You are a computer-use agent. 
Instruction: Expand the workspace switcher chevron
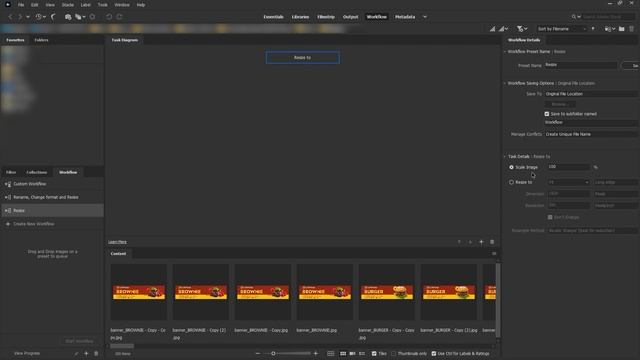click(425, 17)
